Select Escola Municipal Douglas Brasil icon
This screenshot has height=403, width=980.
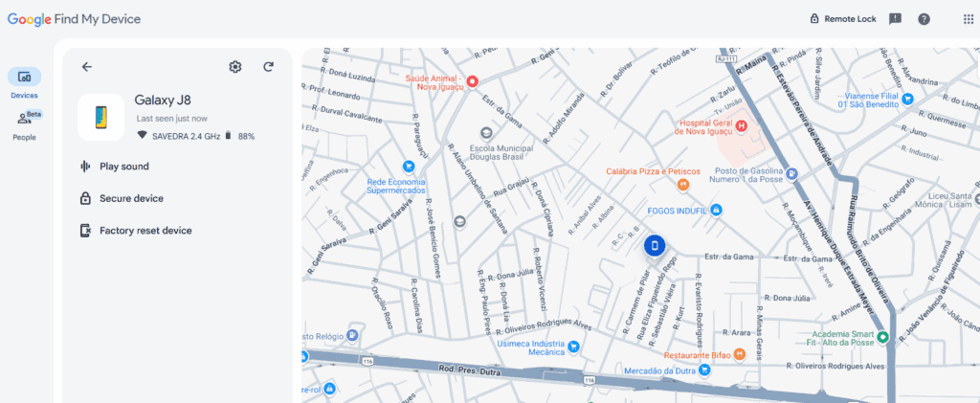[485, 132]
